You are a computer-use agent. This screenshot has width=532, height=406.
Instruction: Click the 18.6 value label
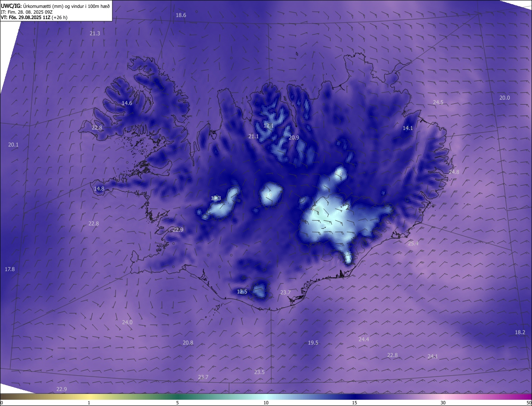click(181, 15)
